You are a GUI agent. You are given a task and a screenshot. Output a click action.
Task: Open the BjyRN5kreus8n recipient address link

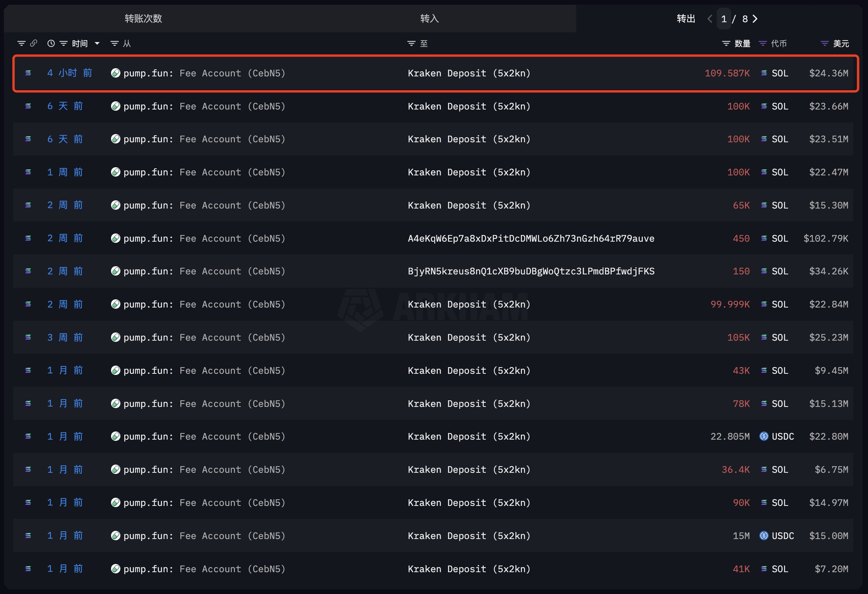click(531, 271)
